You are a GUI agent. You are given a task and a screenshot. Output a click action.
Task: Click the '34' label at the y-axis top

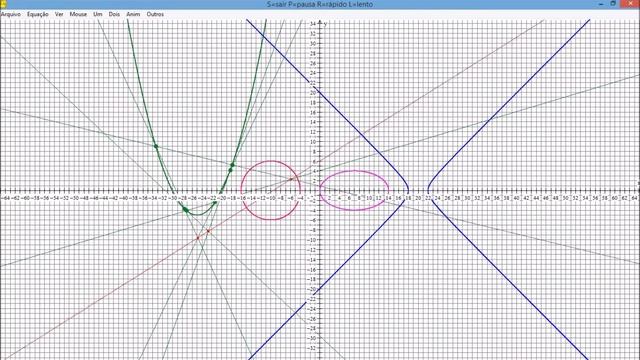312,24
